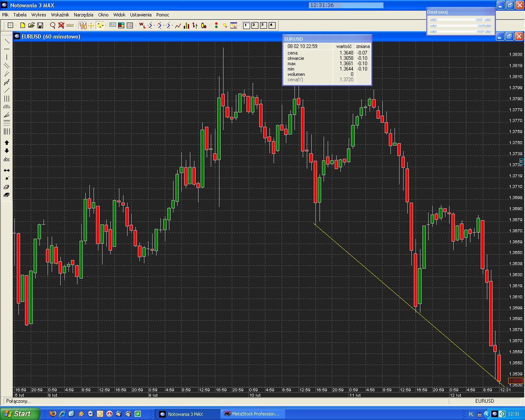Screen dimensions: 525x420
Task: Open the Okno menu
Action: [x=103, y=15]
